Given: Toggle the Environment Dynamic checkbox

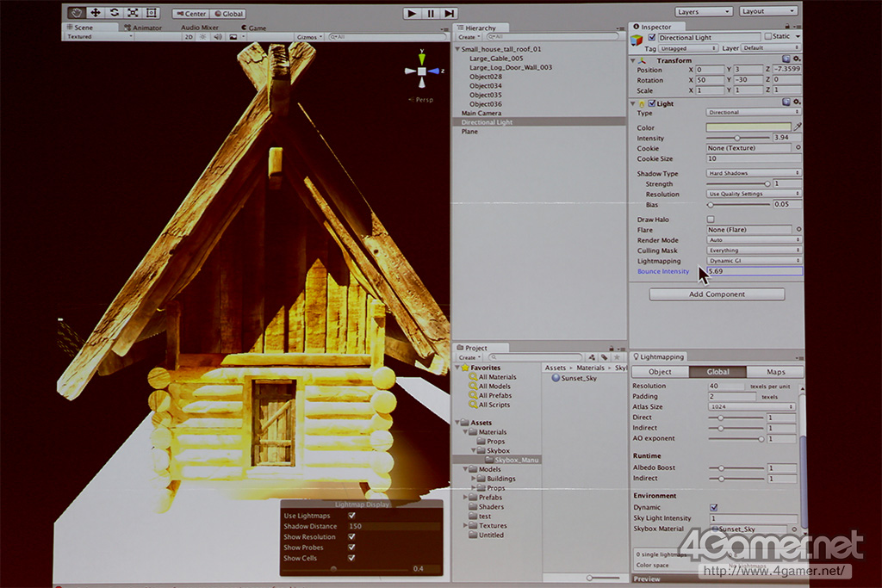Looking at the screenshot, I should pyautogui.click(x=714, y=507).
